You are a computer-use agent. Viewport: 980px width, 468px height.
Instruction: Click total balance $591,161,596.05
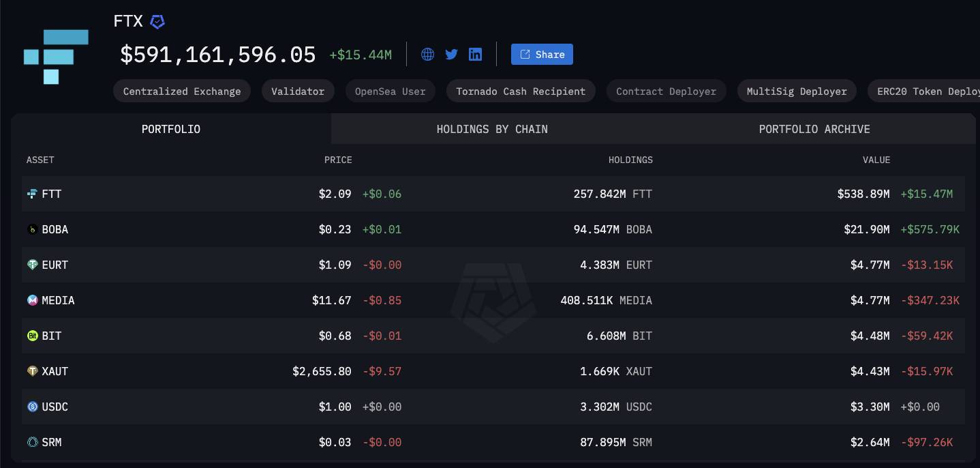[218, 55]
